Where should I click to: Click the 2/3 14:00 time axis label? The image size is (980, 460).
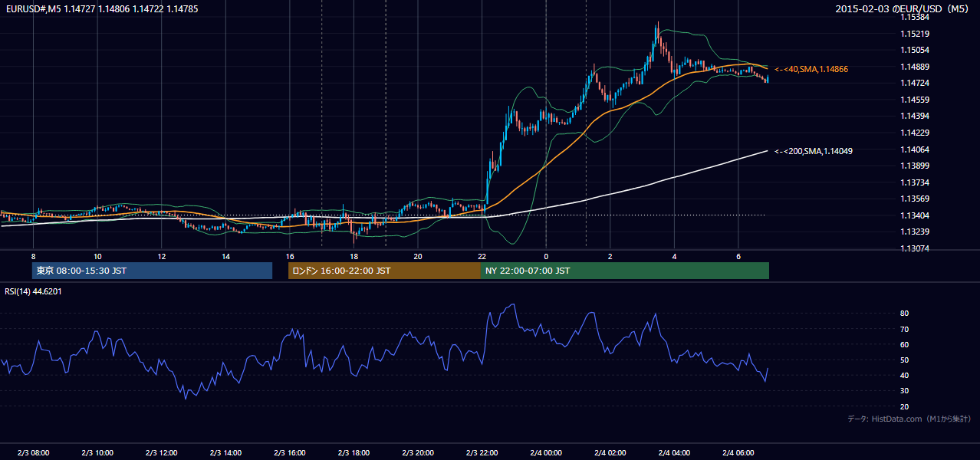[x=225, y=452]
